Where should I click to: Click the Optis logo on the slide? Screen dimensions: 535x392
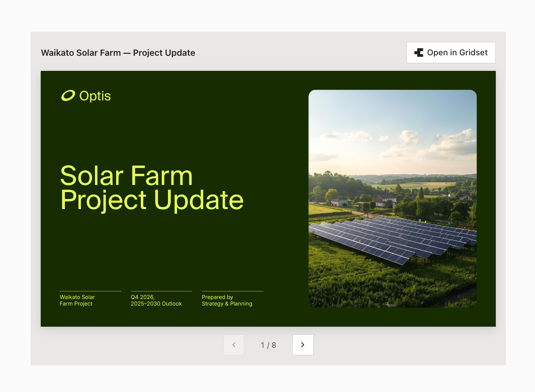pos(86,96)
